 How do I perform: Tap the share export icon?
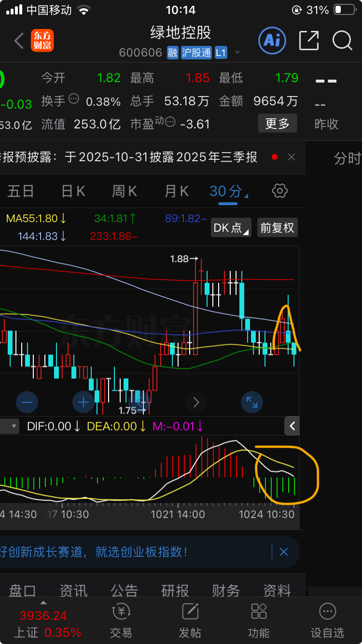pyautogui.click(x=309, y=41)
